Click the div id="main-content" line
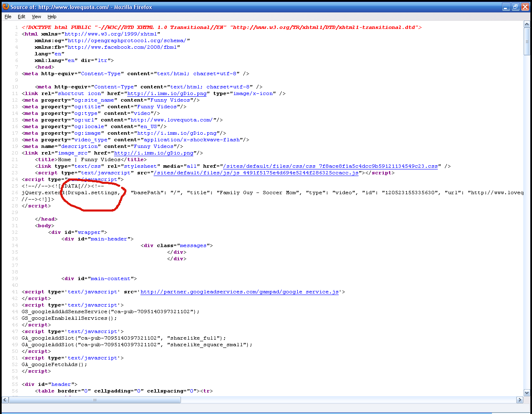The width and height of the screenshot is (532, 414). [x=99, y=278]
